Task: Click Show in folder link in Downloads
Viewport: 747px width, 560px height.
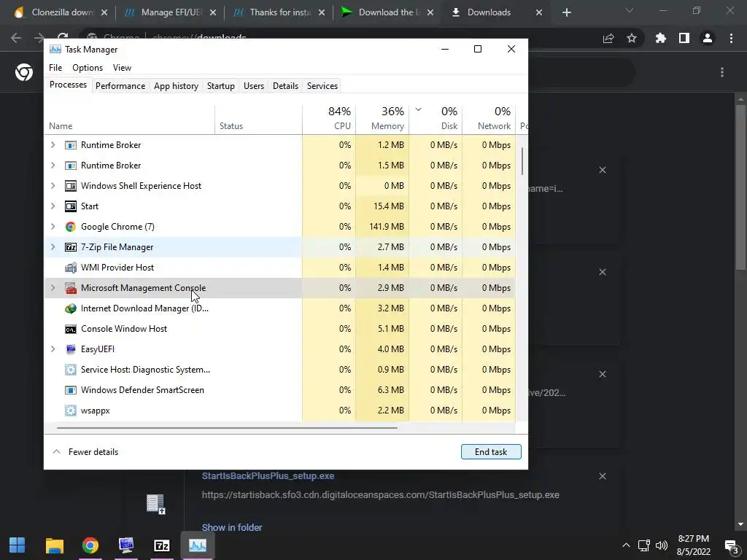Action: (x=231, y=527)
